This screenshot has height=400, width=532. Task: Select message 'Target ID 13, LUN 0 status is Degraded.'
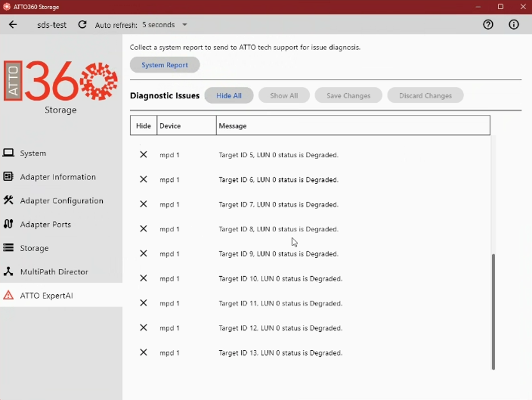coord(280,353)
